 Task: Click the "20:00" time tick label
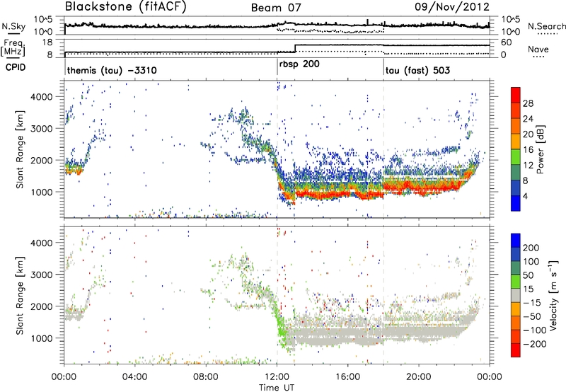pyautogui.click(x=418, y=376)
